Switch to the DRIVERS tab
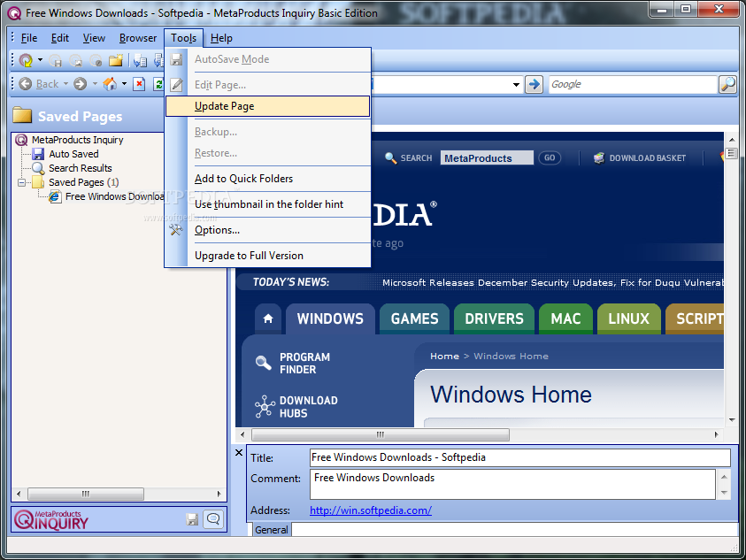Screen dimensions: 746x560 tap(494, 318)
